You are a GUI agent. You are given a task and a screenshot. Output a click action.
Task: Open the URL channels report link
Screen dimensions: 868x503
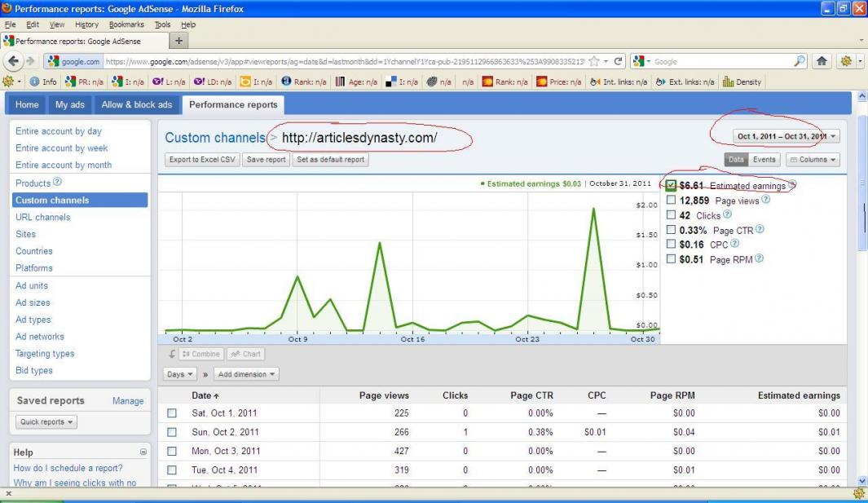(x=42, y=217)
